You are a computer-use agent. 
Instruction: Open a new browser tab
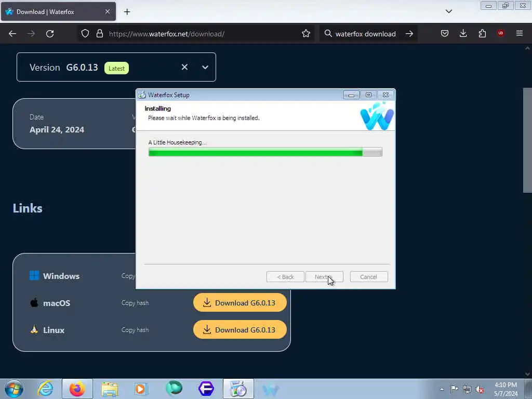tap(127, 12)
